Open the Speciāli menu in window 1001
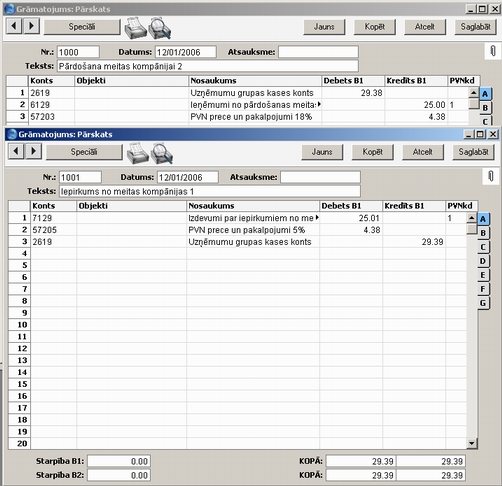Viewport: 502px width, 486px height. click(84, 152)
